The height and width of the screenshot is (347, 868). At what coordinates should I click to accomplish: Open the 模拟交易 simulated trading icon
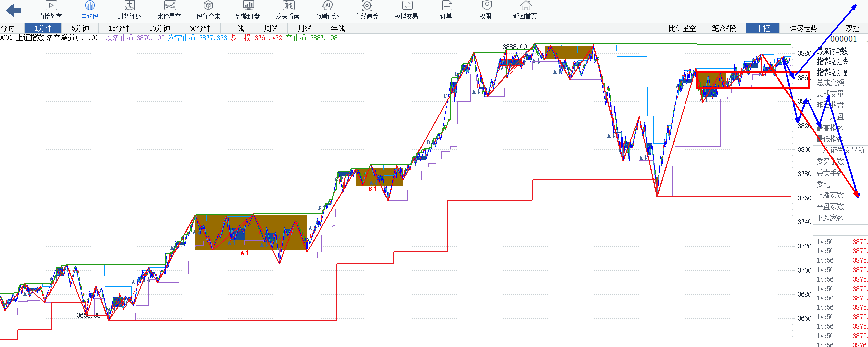pos(407,10)
